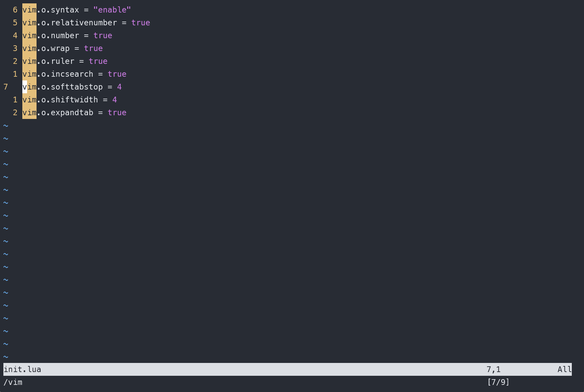The image size is (584, 392).
Task: Click the word wrap
Action: pyautogui.click(x=60, y=48)
